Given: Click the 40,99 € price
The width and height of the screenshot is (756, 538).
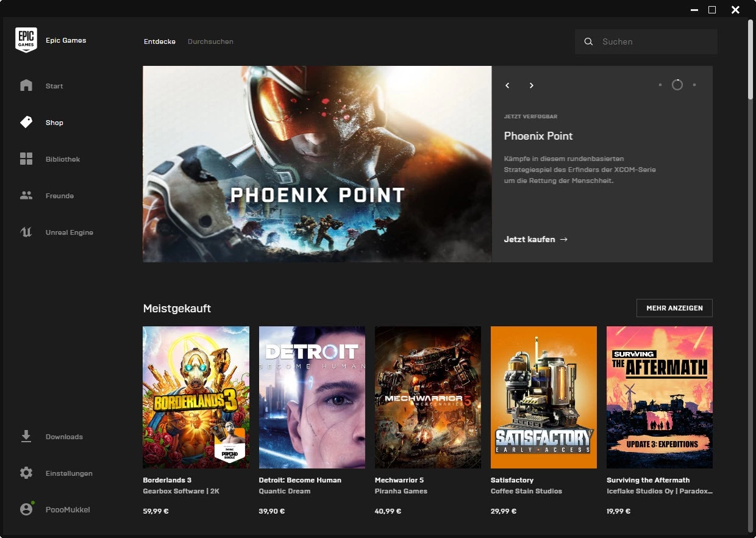Looking at the screenshot, I should tap(388, 511).
